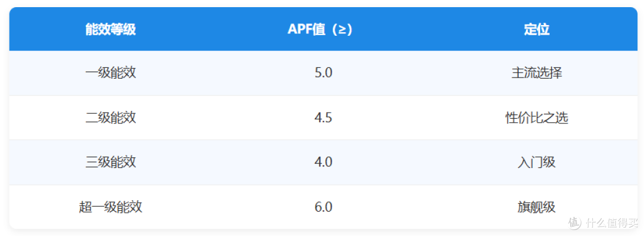The width and height of the screenshot is (644, 236).
Task: Select the 性价比之选 cell
Action: coord(537,118)
